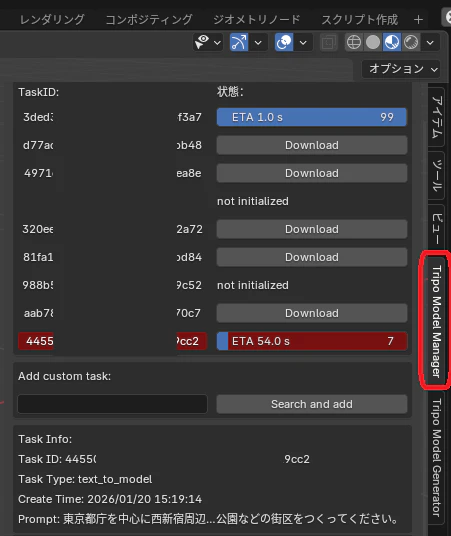Click the viewport visibility eye icon
Image resolution: width=451 pixels, height=536 pixels.
click(x=202, y=42)
